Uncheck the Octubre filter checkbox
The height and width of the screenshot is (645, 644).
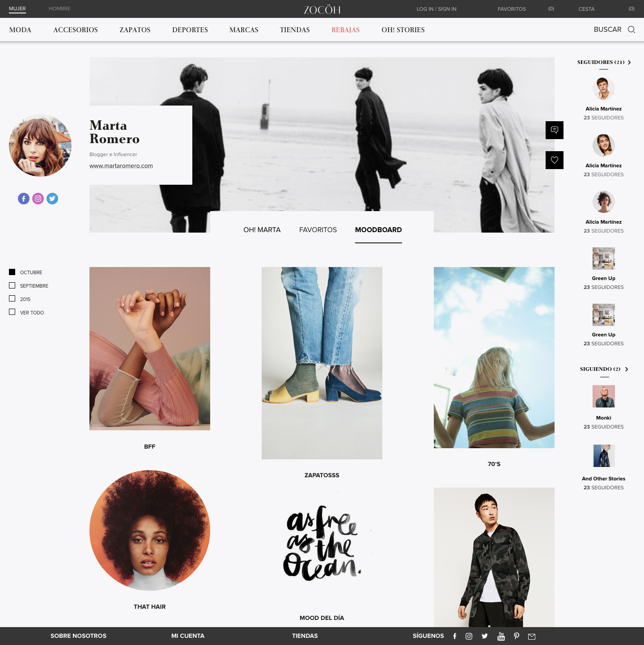pos(12,272)
